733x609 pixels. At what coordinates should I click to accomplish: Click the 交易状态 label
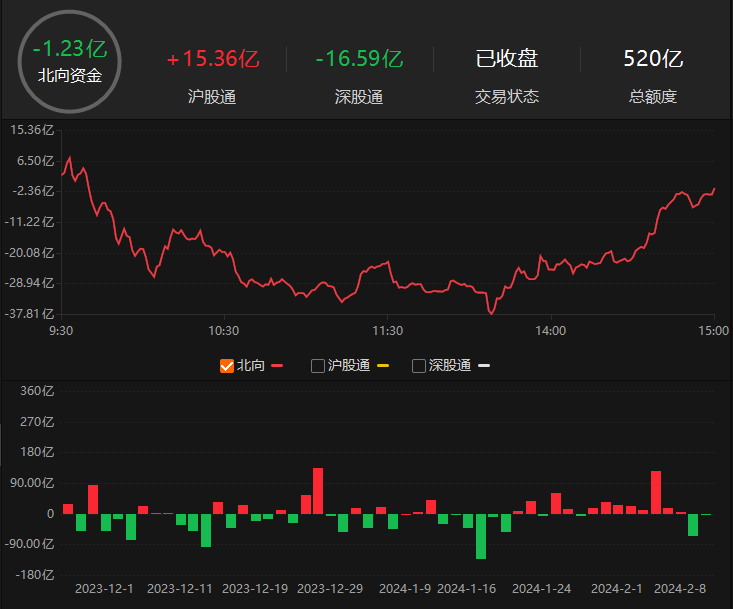[x=507, y=97]
